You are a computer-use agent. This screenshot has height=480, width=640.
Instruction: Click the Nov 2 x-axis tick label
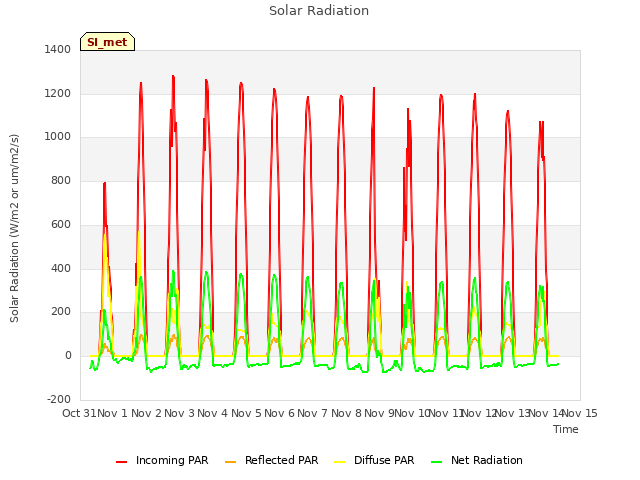click(x=146, y=413)
